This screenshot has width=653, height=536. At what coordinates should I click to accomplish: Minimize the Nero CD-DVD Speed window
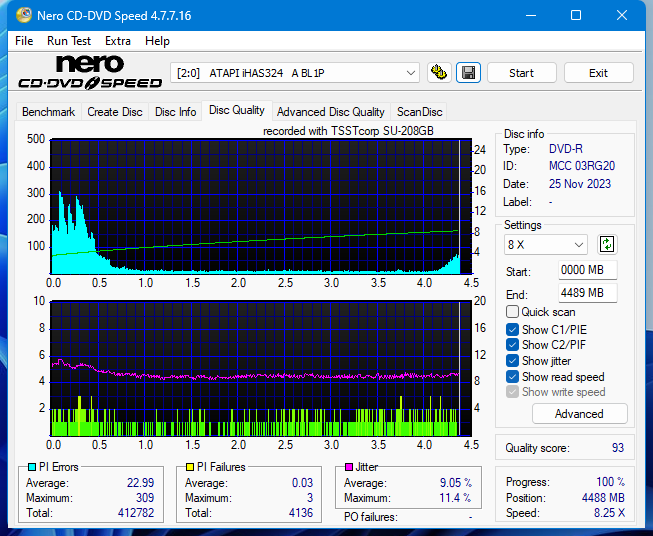[531, 15]
